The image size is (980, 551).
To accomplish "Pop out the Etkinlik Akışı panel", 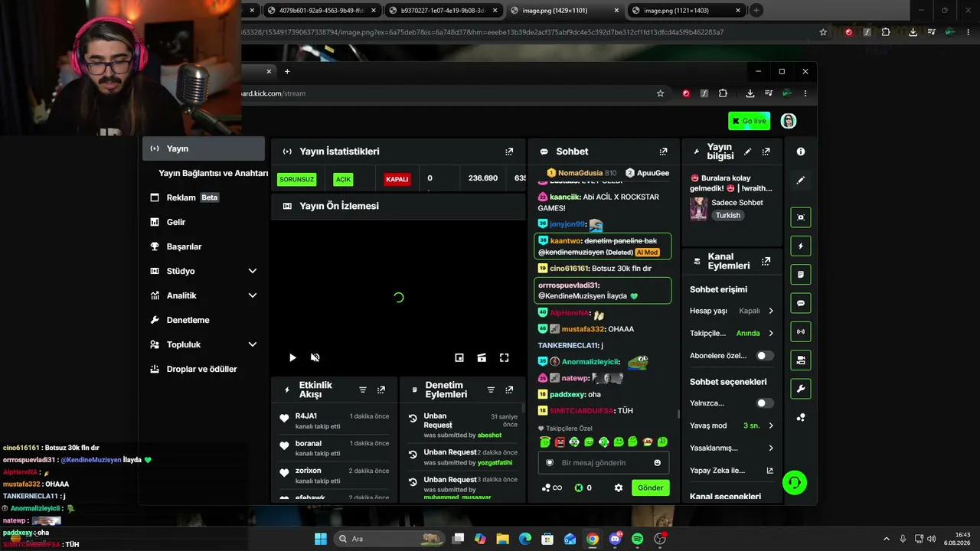I will 381,390.
